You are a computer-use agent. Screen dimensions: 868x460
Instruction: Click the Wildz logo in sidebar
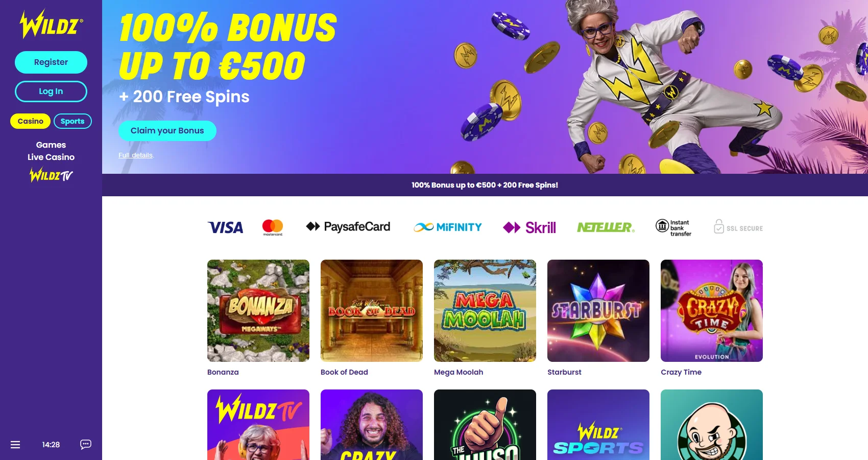51,24
